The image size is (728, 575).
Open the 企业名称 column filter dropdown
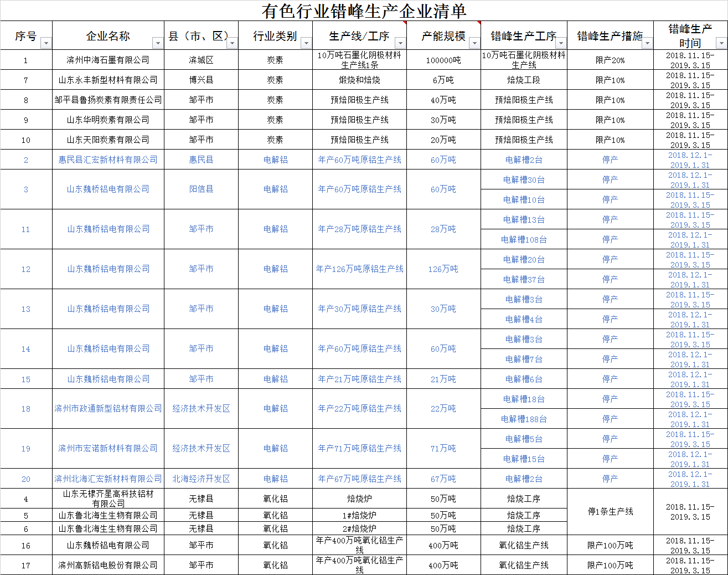(x=158, y=43)
